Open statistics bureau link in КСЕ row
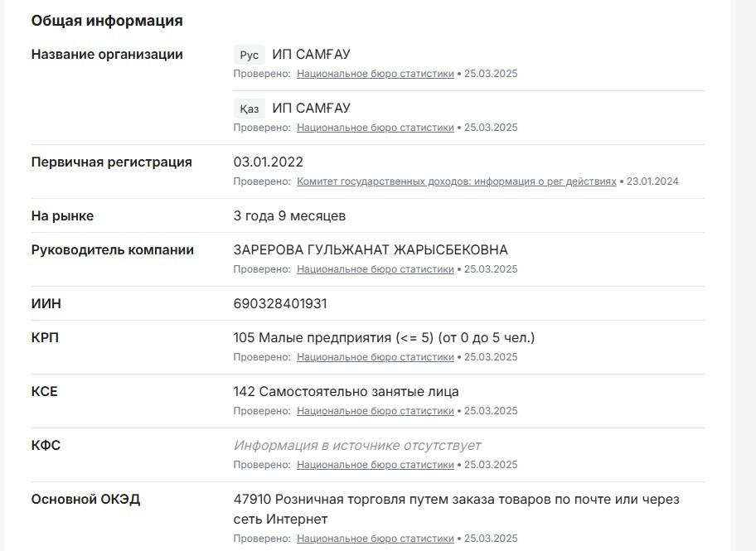The width and height of the screenshot is (756, 551). [x=376, y=411]
